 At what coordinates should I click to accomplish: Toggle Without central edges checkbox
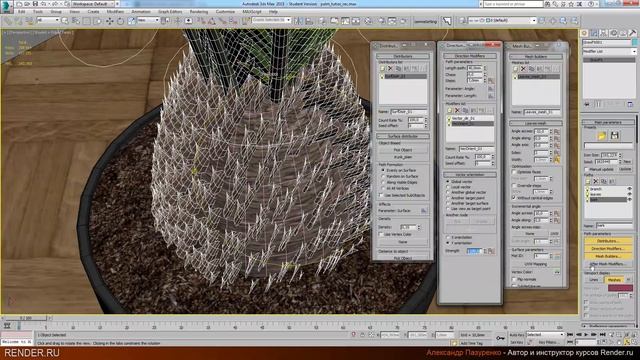(x=514, y=198)
